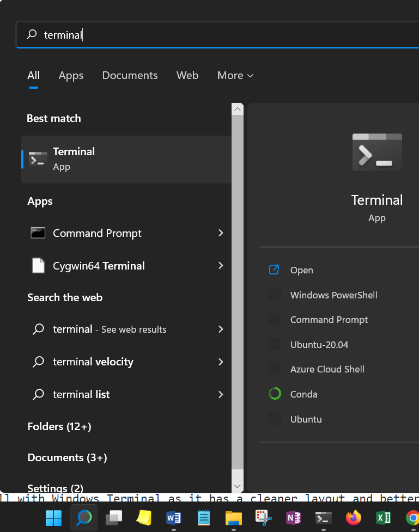Screen dimensions: 419x532
Task: Launch Snipping Tool from the taskbar
Action: 264,518
